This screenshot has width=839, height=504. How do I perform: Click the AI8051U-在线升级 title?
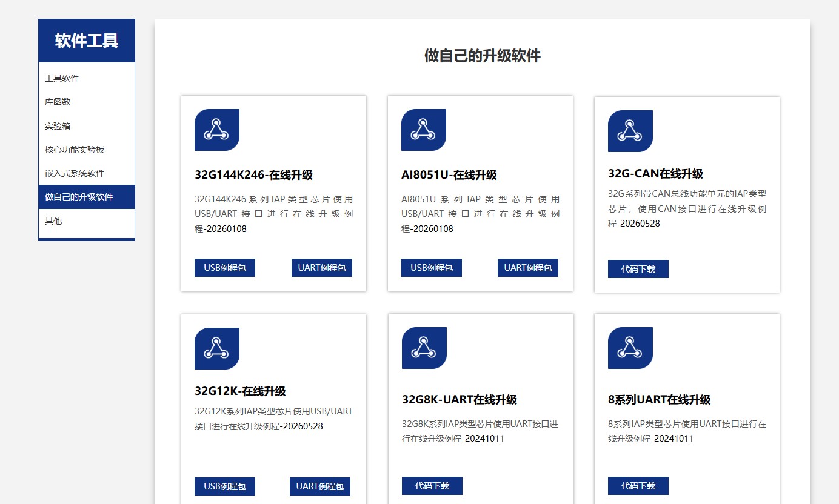click(449, 175)
